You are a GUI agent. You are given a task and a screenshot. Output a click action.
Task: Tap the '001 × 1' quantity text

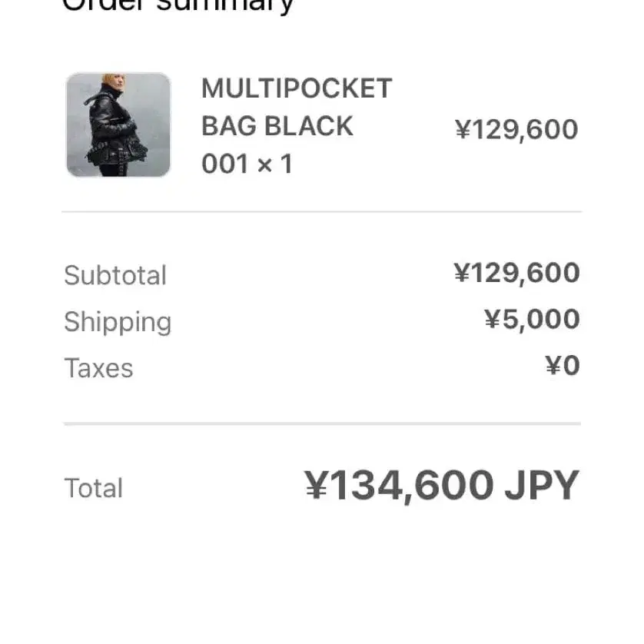pyautogui.click(x=247, y=164)
